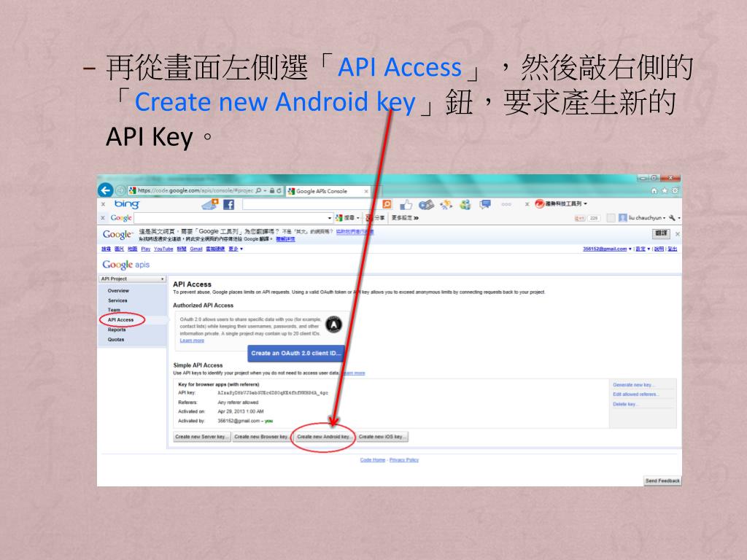The image size is (747, 560).
Task: Open browser Tools gear icon
Action: (x=675, y=190)
